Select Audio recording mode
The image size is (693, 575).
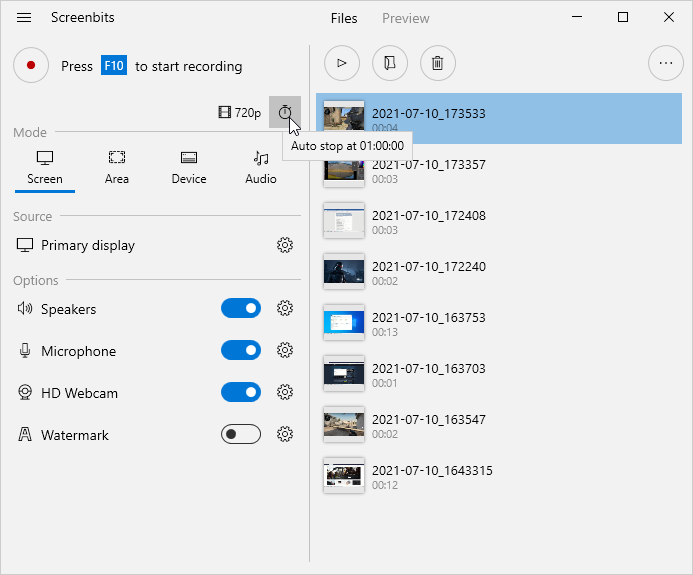click(261, 168)
